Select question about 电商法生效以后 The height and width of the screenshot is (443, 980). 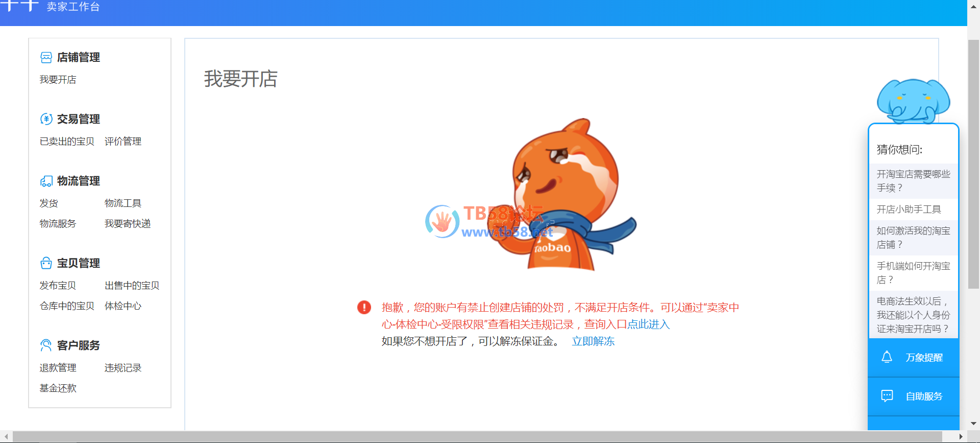914,315
